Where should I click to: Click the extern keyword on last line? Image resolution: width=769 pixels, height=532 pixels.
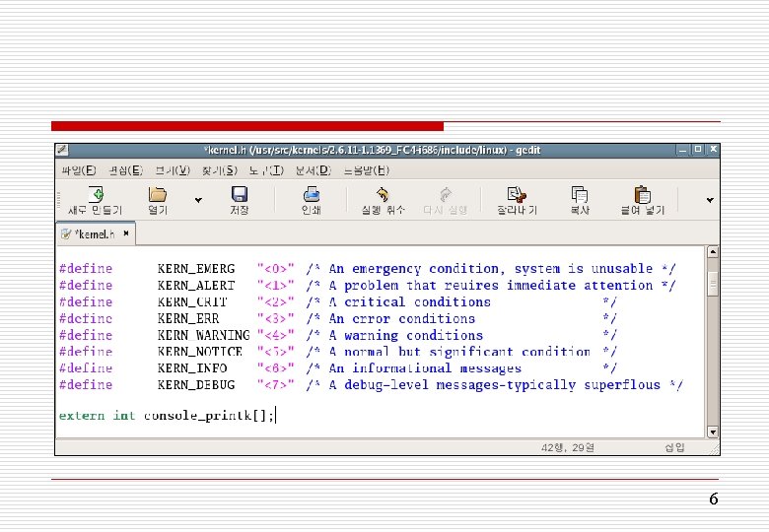coord(82,416)
